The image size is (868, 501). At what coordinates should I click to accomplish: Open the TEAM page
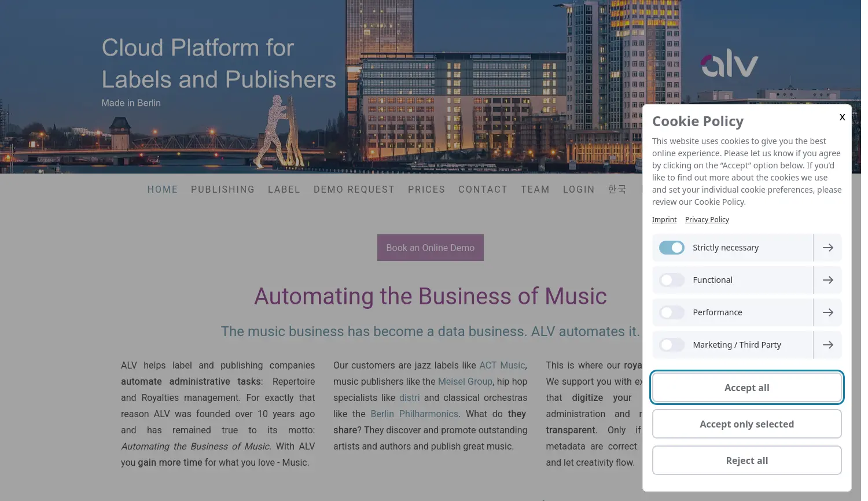point(535,189)
